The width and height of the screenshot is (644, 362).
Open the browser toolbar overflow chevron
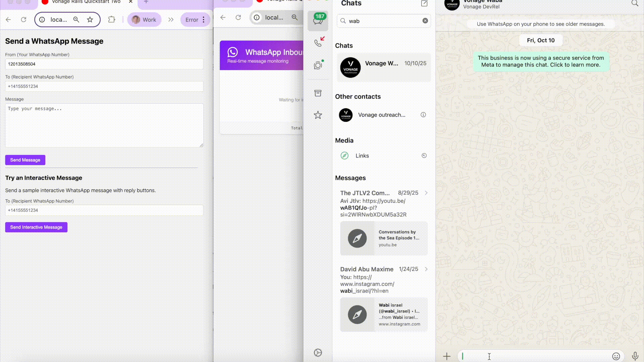[171, 19]
